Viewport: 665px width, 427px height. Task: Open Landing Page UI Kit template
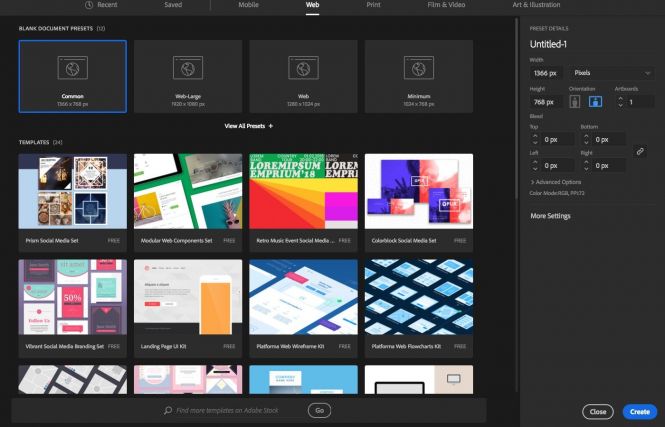point(188,308)
